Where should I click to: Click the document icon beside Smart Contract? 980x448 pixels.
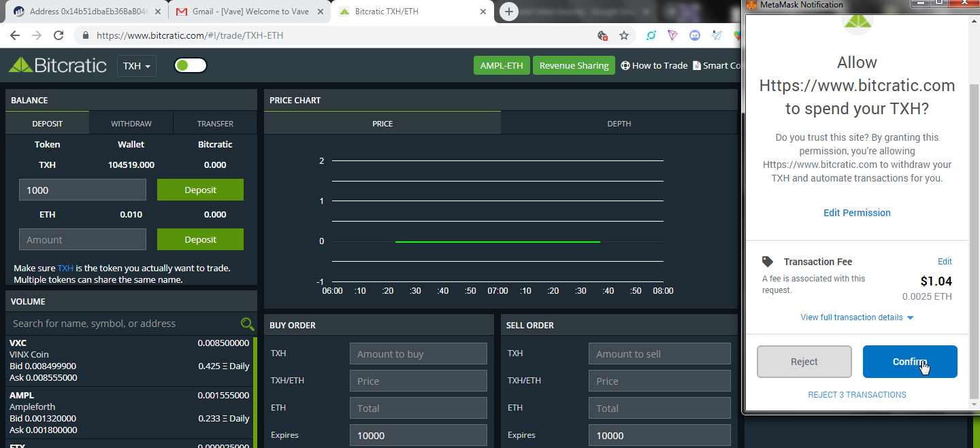coord(696,65)
